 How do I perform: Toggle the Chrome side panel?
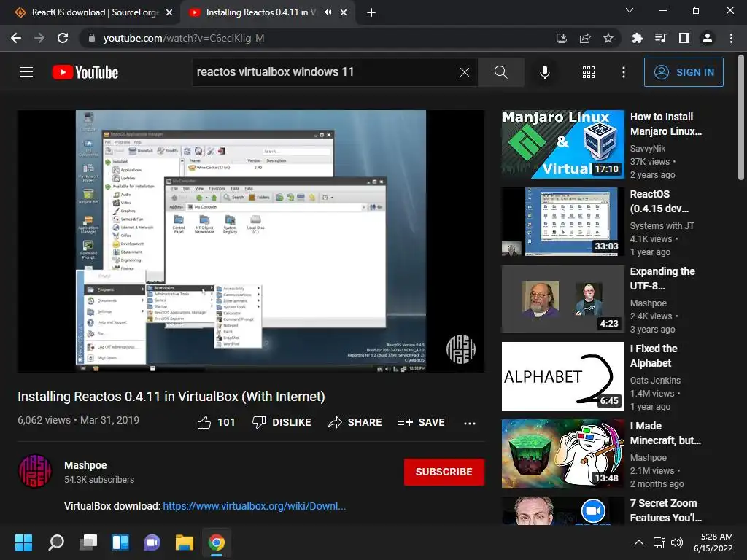point(684,38)
